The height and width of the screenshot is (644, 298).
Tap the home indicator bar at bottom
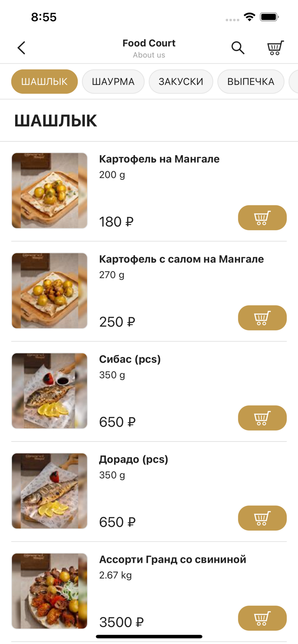149,636
